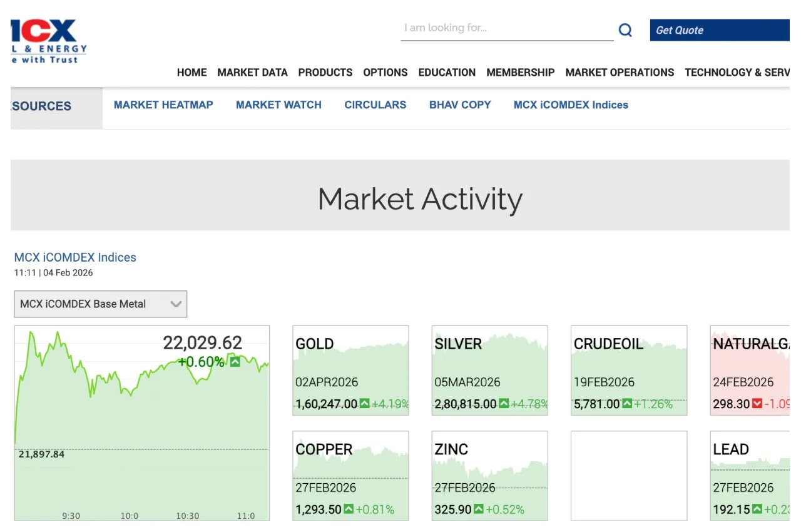Click the search magnifier icon
This screenshot has height=532, width=801.
625,30
